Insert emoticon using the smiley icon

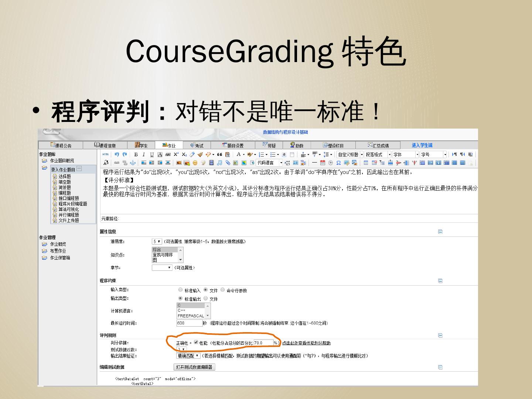pyautogui.click(x=195, y=163)
